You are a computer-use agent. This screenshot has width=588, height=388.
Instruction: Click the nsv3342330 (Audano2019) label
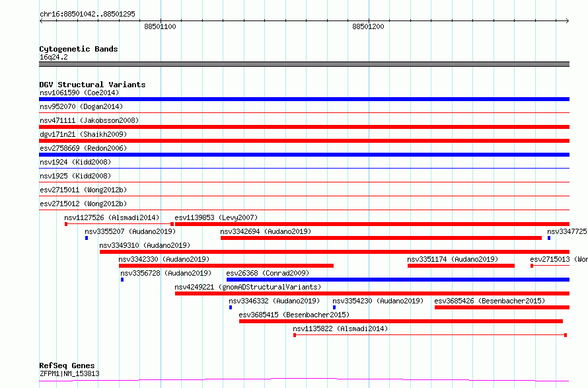coord(164,259)
